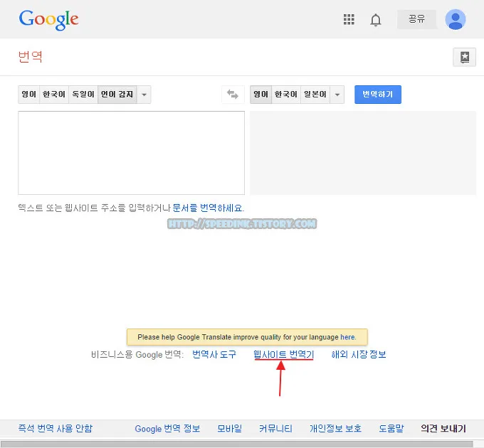Screen dimensions: 484x448
Task: Click into the source text input box
Action: click(x=131, y=153)
